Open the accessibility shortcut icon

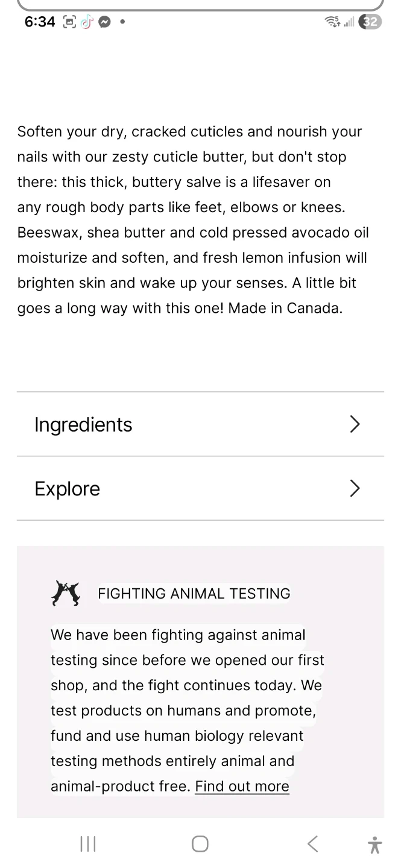click(x=374, y=844)
